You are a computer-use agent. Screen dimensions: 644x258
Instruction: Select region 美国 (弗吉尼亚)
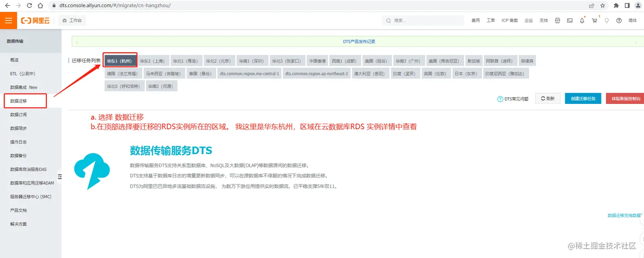tap(445, 61)
